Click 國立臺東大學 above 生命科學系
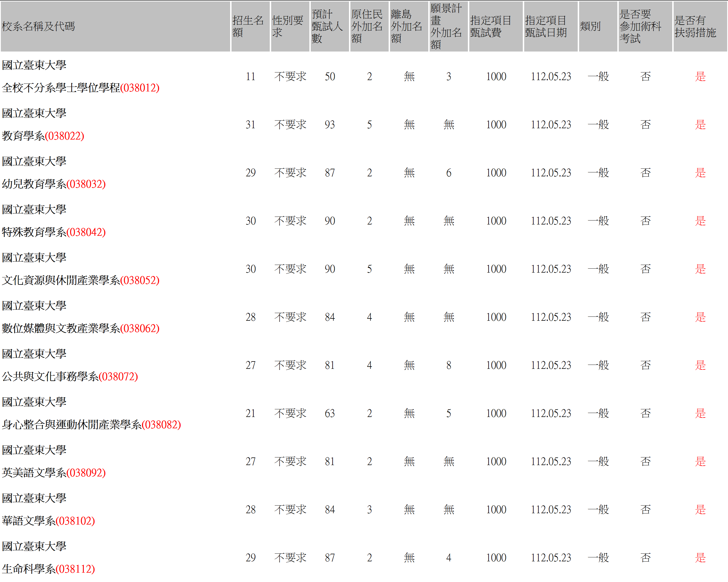Image resolution: width=728 pixels, height=582 pixels. 34,547
